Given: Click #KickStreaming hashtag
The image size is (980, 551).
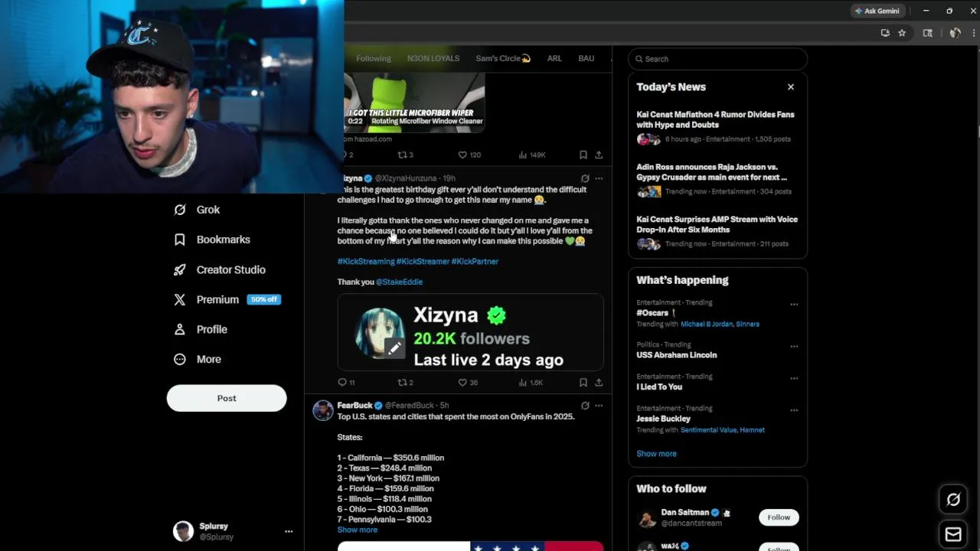Looking at the screenshot, I should coord(366,262).
